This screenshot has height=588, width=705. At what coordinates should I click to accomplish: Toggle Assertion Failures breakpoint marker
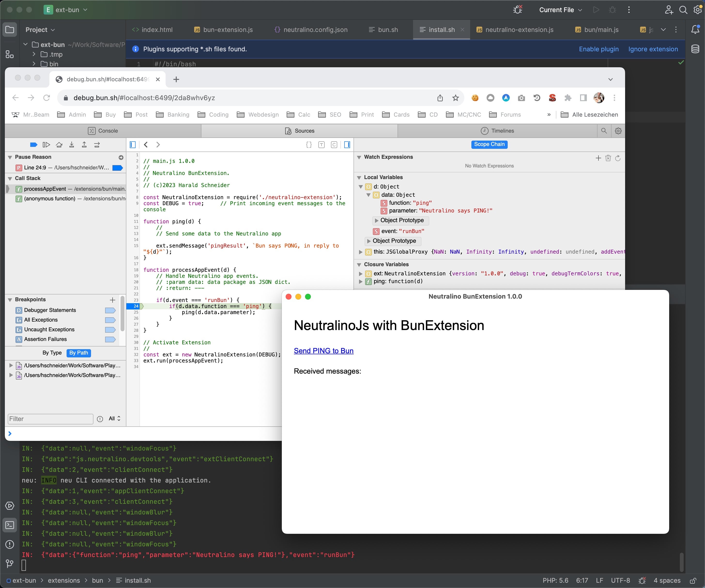110,340
